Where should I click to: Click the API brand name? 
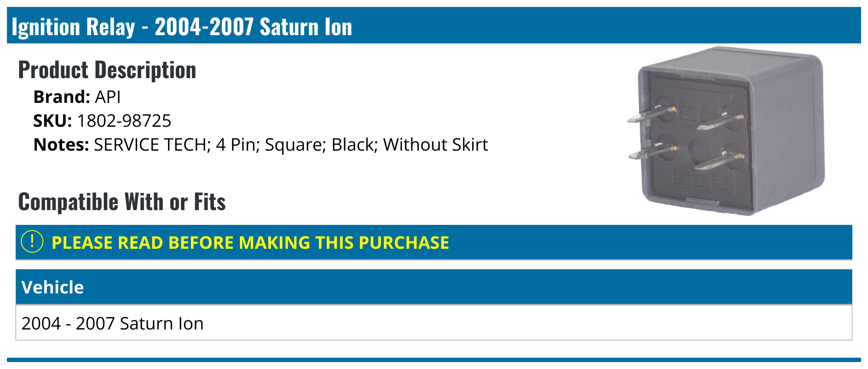108,97
